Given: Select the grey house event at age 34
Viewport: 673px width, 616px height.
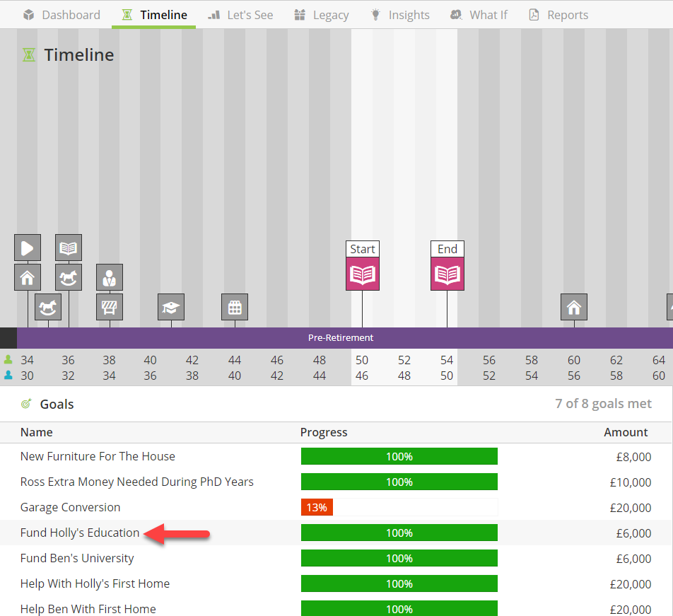Looking at the screenshot, I should tap(28, 277).
